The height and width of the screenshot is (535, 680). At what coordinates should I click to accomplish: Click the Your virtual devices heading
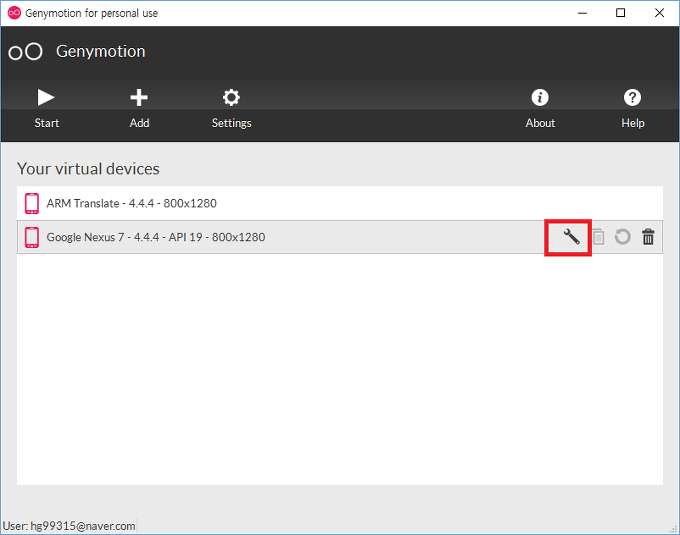(88, 169)
